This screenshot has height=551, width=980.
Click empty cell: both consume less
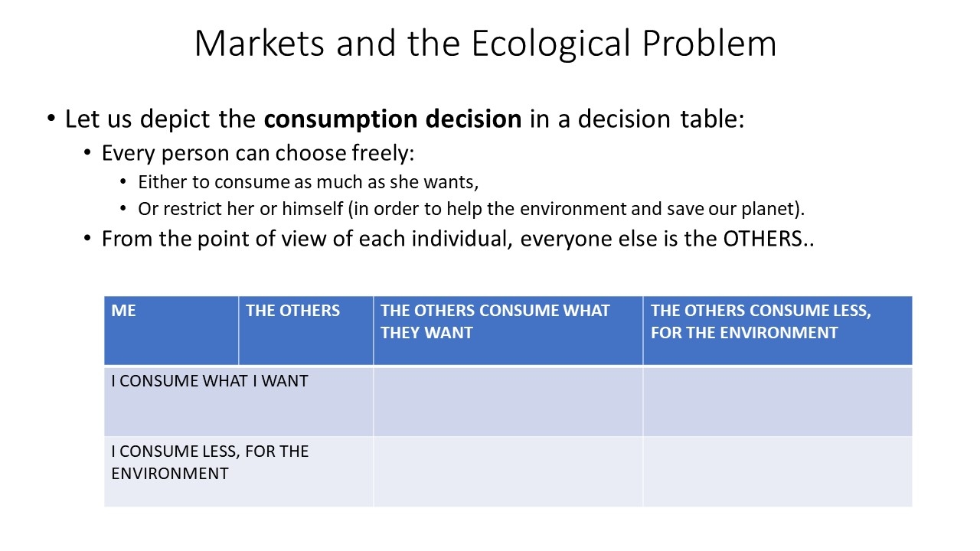point(777,471)
